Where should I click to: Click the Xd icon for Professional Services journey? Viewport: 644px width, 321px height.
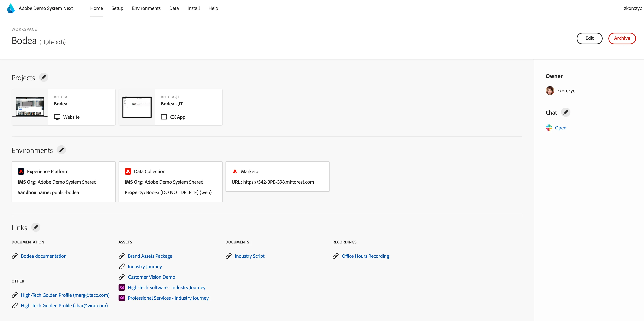click(122, 298)
